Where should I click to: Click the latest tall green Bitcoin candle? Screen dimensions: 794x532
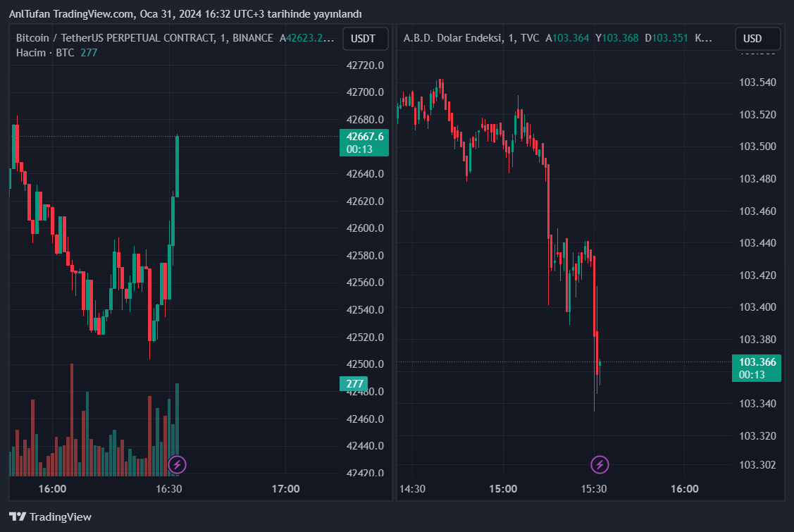click(177, 166)
